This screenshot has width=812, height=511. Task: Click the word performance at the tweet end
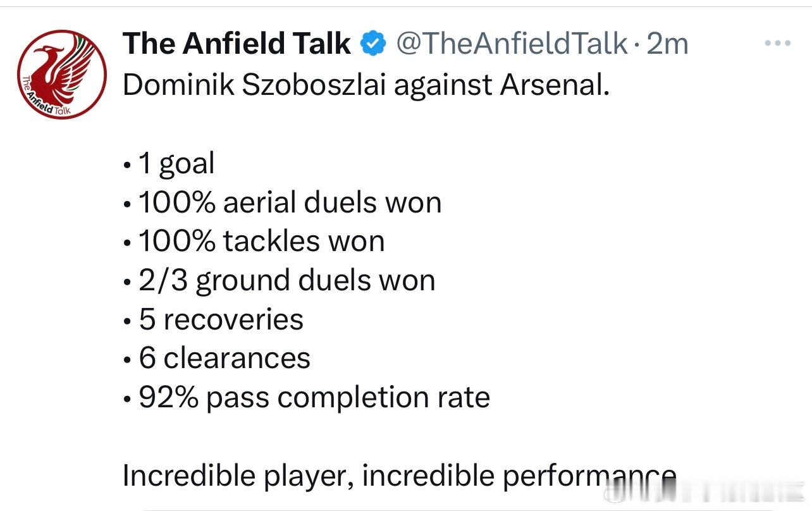(x=589, y=476)
